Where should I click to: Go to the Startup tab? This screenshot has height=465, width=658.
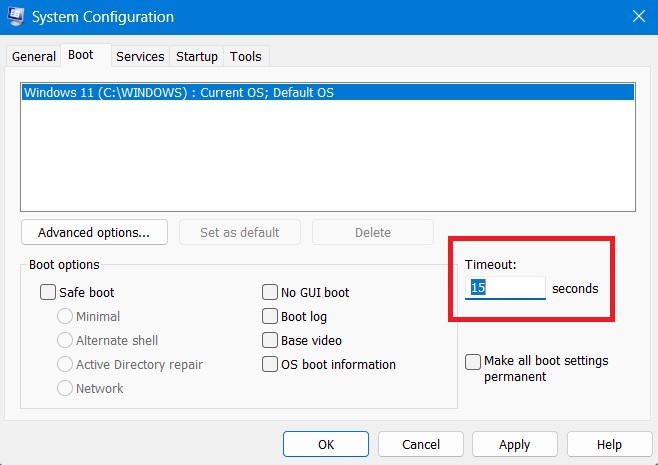(197, 56)
